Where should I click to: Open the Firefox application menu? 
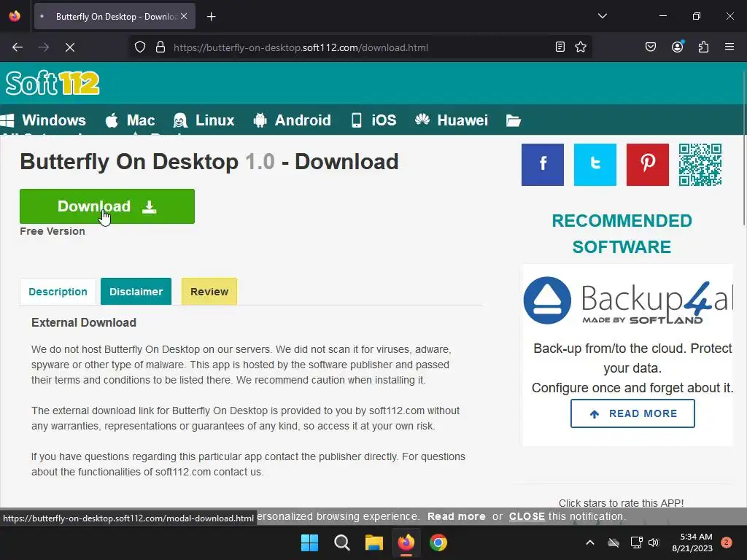729,47
